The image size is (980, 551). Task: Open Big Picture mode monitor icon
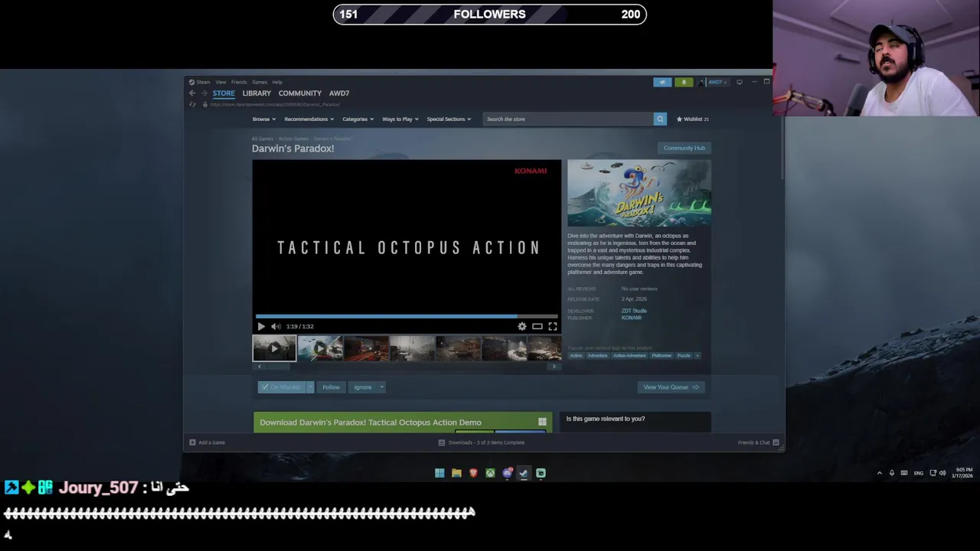pos(740,82)
